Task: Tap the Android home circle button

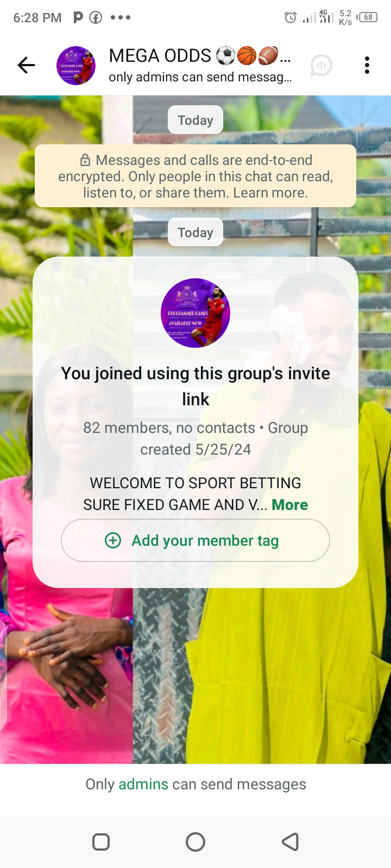Action: click(195, 842)
